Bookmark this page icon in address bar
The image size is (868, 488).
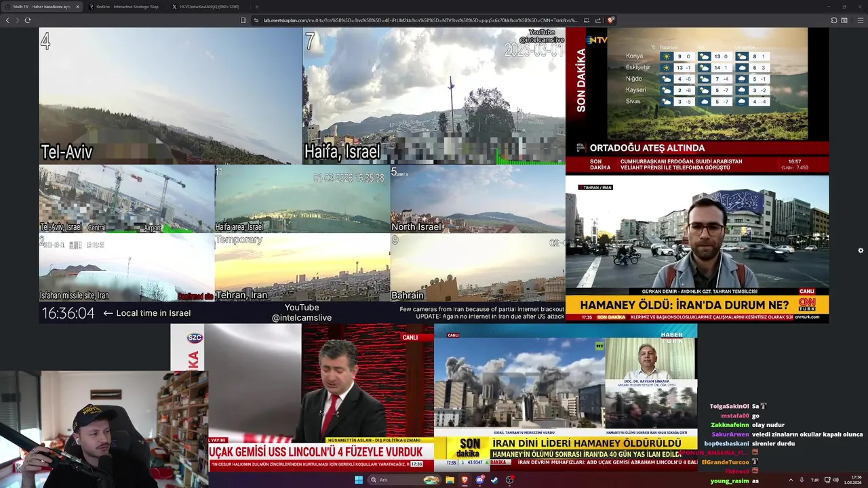(243, 20)
